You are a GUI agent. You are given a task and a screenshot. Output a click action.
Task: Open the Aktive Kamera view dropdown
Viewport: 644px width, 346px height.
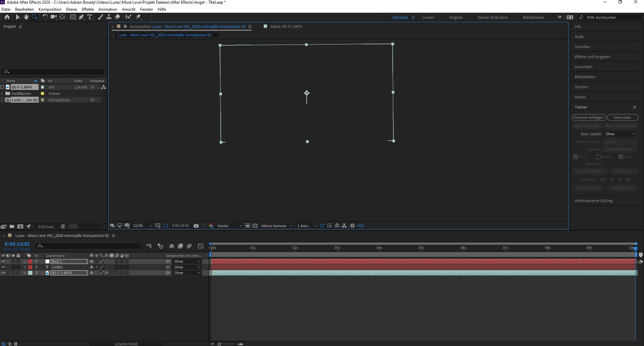pyautogui.click(x=277, y=226)
